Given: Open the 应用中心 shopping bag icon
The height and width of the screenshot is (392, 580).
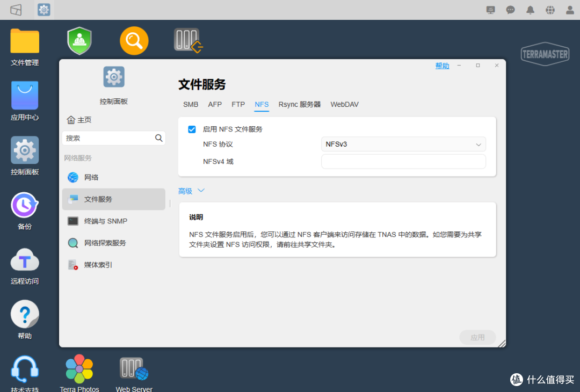Looking at the screenshot, I should coord(25,96).
